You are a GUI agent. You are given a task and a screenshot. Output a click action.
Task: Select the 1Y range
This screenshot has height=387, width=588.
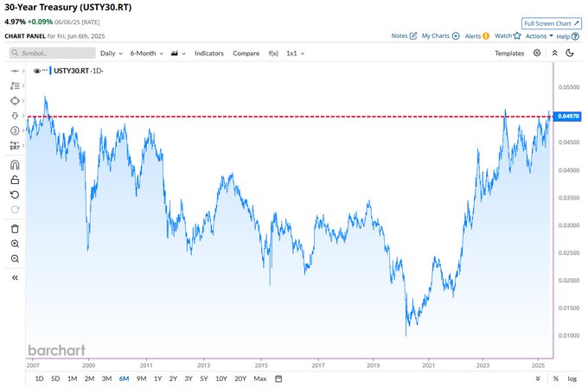[x=158, y=378]
